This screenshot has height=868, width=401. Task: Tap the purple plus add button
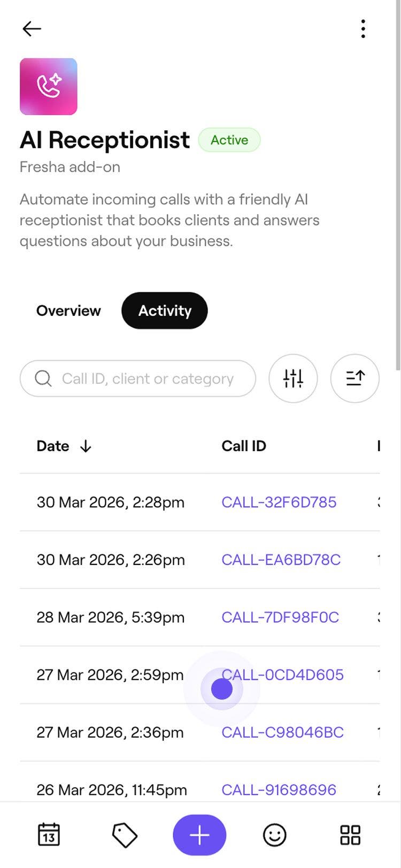(x=199, y=835)
